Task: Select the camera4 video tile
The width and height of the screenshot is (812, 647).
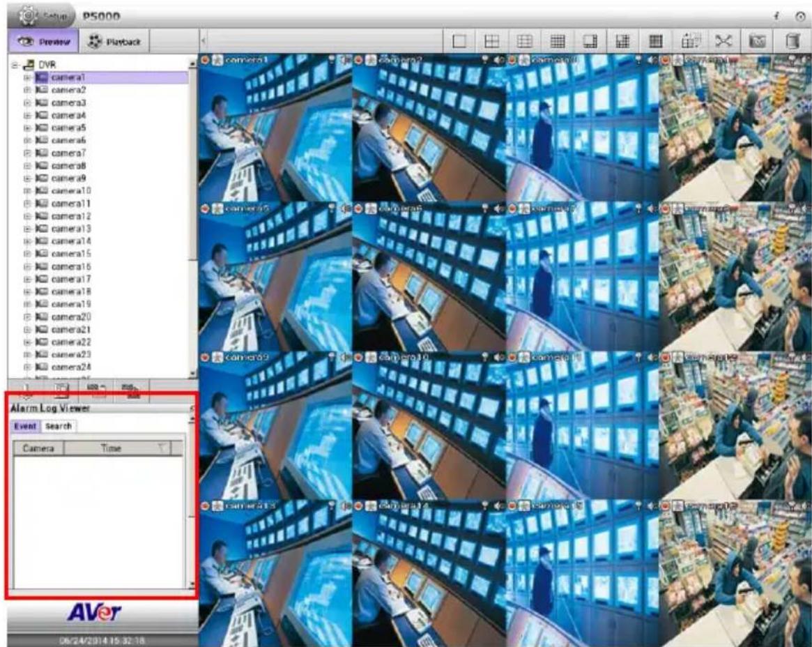Action: [x=735, y=128]
